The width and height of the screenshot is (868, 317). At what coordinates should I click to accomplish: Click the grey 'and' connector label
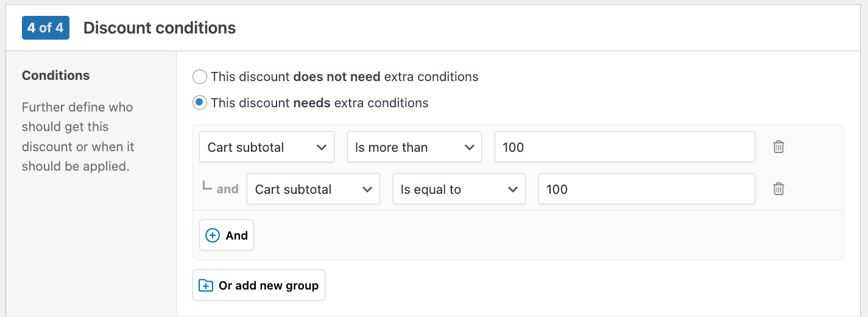(228, 189)
